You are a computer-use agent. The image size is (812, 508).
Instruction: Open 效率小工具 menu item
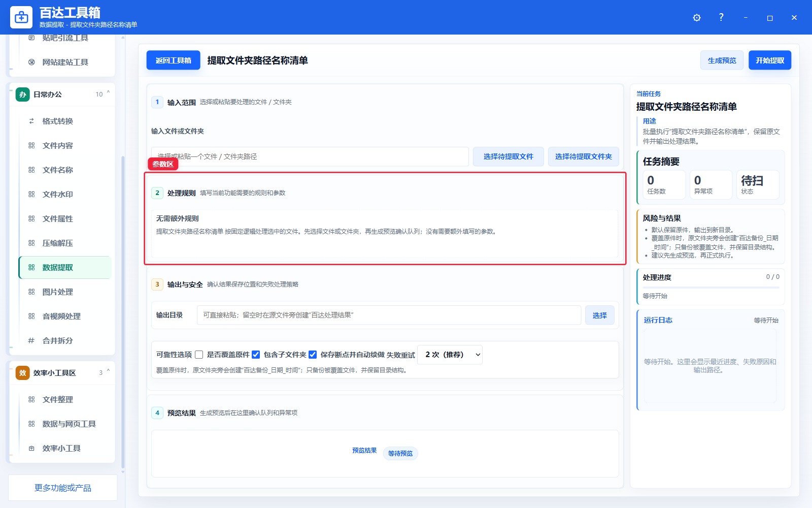coord(65,448)
